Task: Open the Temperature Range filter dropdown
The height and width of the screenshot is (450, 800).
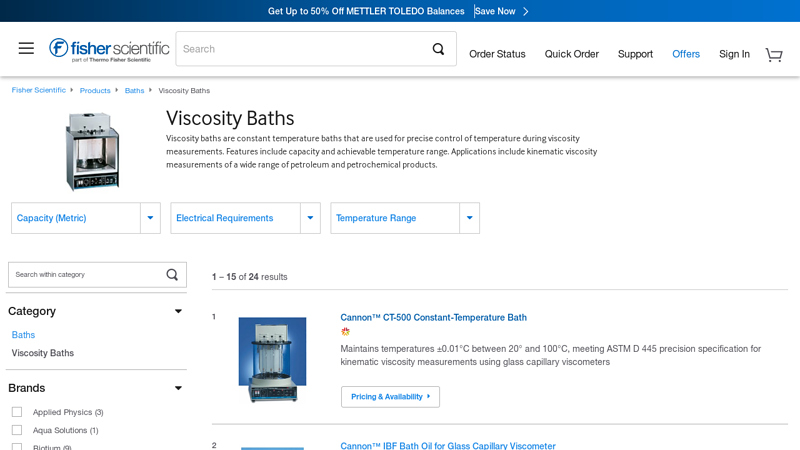Action: coord(405,218)
